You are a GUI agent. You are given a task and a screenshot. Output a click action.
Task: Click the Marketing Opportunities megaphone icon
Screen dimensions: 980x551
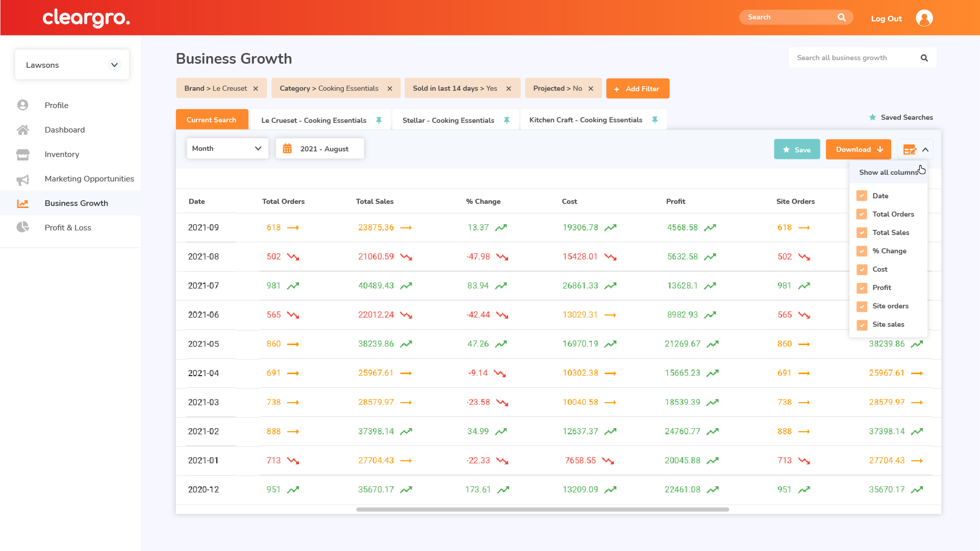tap(23, 179)
